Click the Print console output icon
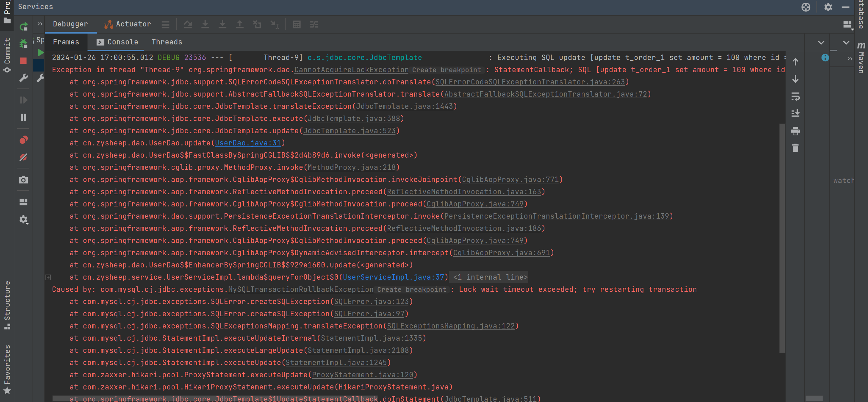Image resolution: width=868 pixels, height=402 pixels. (x=795, y=131)
